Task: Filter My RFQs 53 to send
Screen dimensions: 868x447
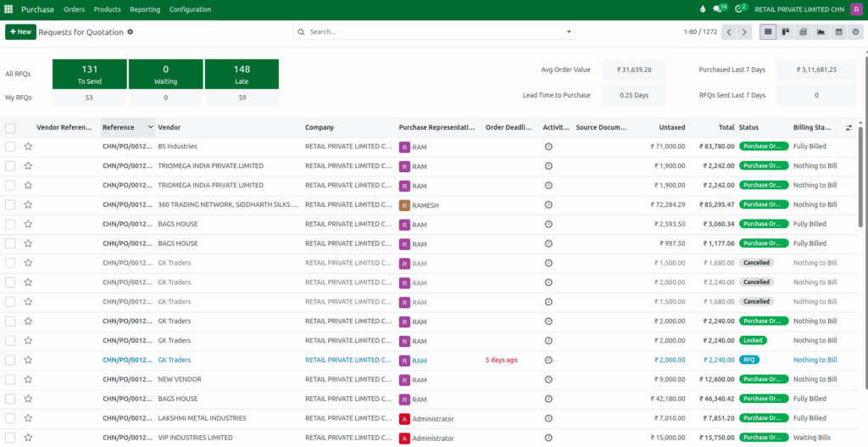Action: tap(89, 98)
